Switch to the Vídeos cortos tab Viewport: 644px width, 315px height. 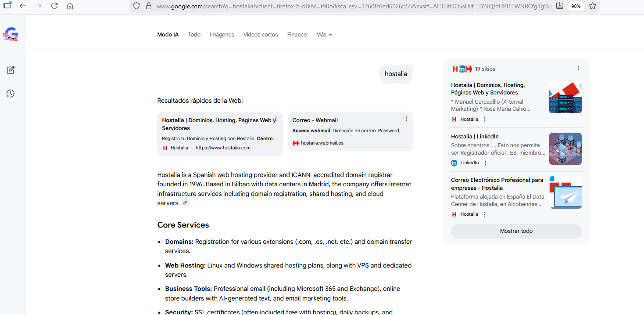[x=261, y=35]
